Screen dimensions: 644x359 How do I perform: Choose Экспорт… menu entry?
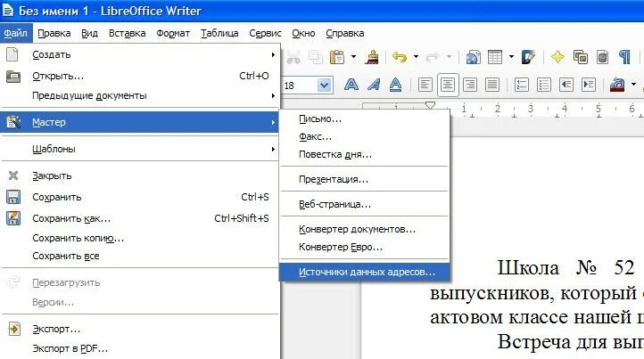pos(140,329)
